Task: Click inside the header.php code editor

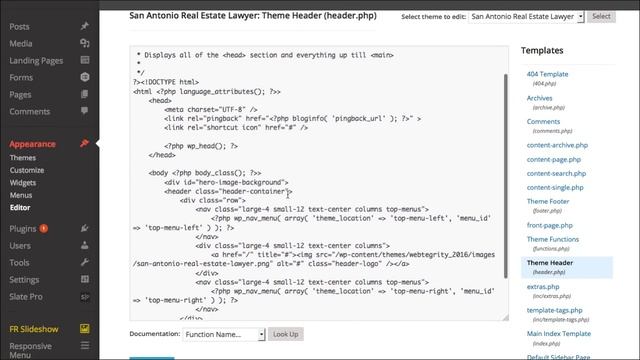Action: click(x=319, y=183)
